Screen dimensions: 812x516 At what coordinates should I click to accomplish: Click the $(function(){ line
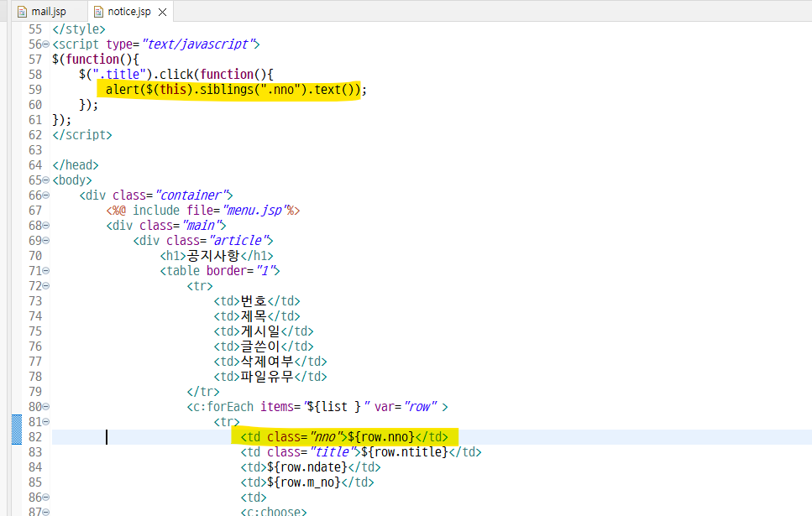pyautogui.click(x=95, y=60)
